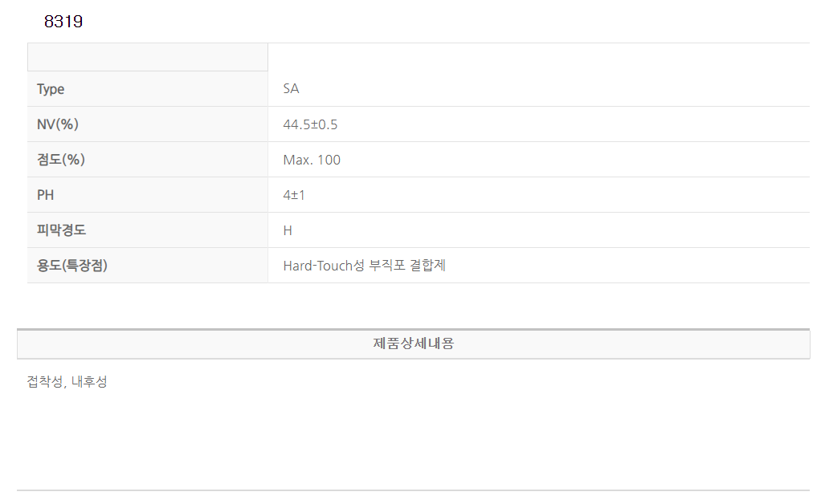
Task: Select the Type row label
Action: [x=51, y=89]
